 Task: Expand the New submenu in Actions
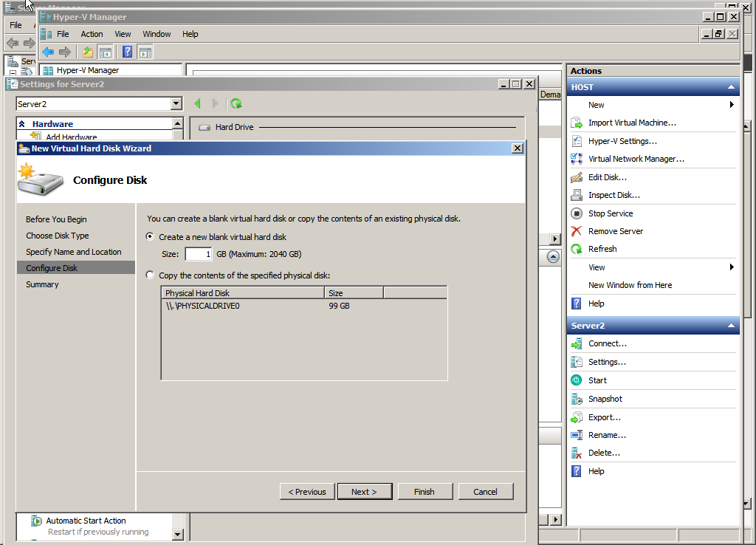pyautogui.click(x=732, y=105)
